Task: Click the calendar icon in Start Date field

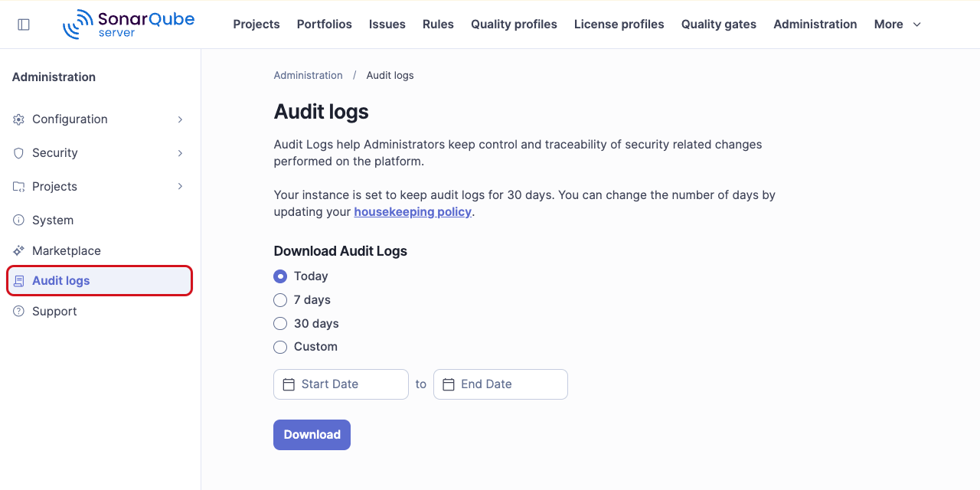Action: pyautogui.click(x=289, y=384)
